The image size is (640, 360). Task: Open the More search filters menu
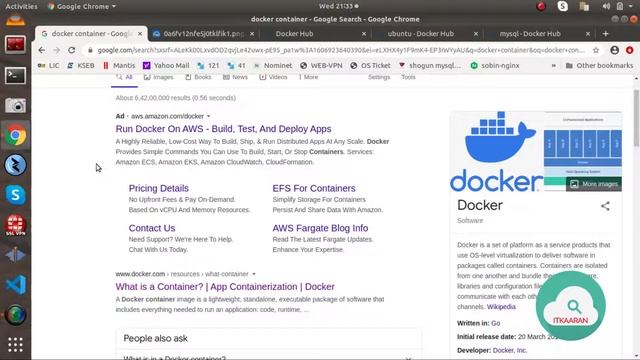pyautogui.click(x=308, y=77)
